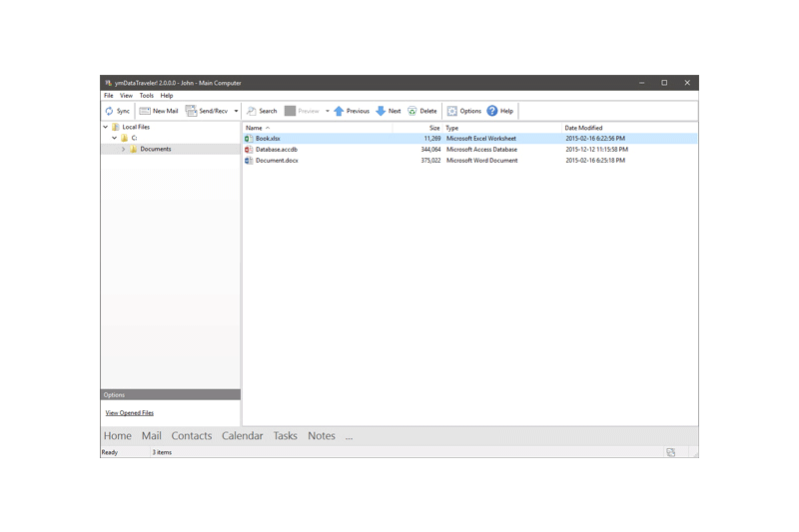Open the Search tool
The width and height of the screenshot is (799, 532).
click(x=262, y=111)
